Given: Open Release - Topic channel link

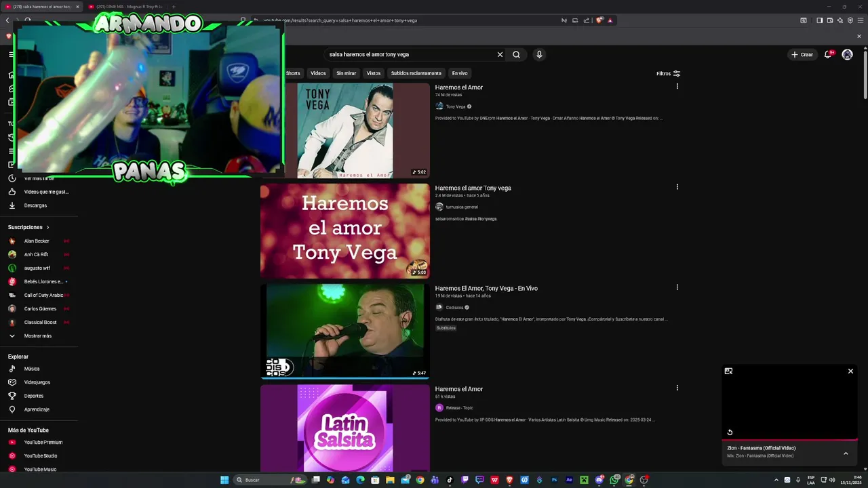Looking at the screenshot, I should (460, 408).
